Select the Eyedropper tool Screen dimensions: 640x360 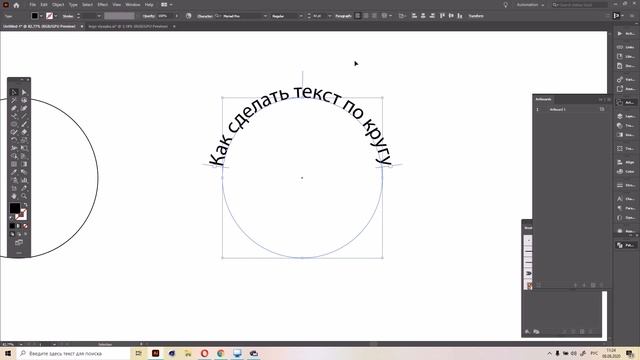click(14, 172)
